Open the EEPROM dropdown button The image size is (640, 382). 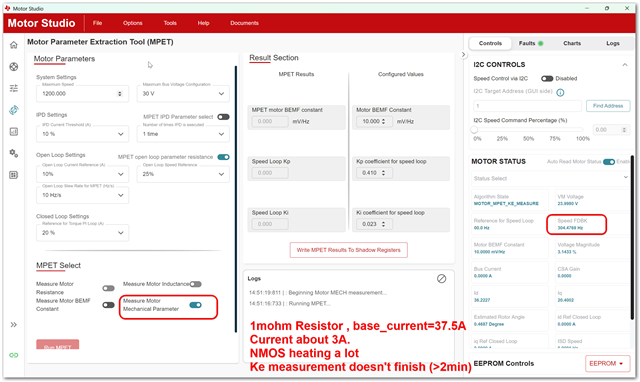tap(607, 363)
